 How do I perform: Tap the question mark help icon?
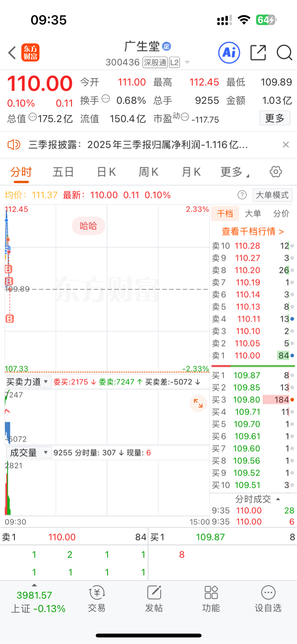tap(242, 195)
